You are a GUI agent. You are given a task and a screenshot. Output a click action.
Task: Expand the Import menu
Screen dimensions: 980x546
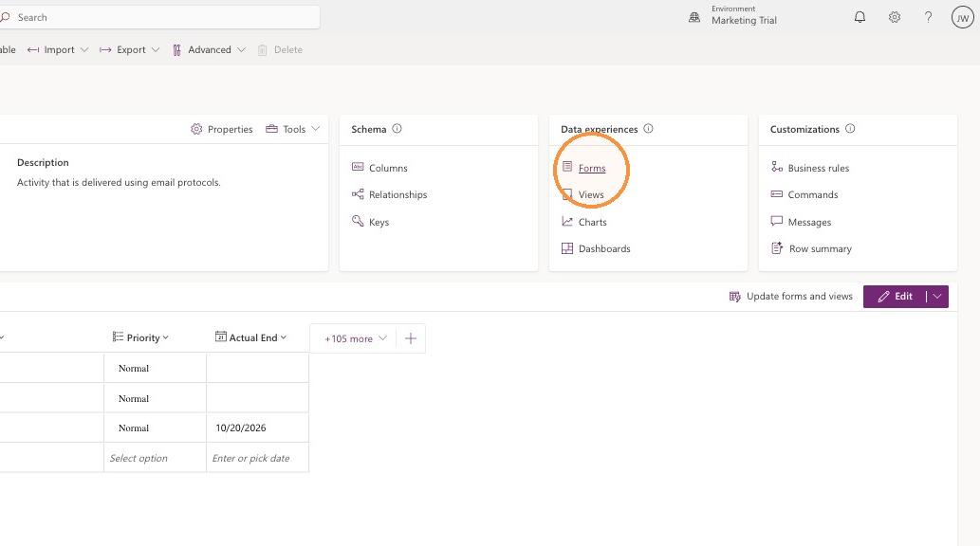point(58,50)
